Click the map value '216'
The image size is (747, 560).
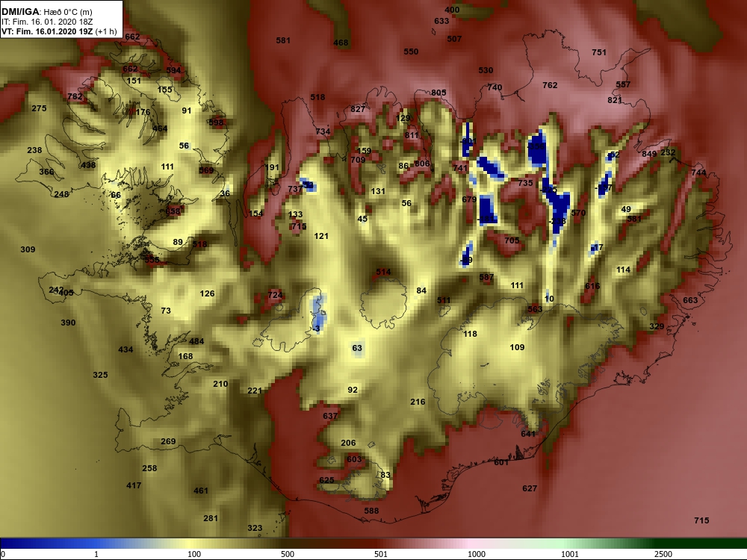point(418,402)
